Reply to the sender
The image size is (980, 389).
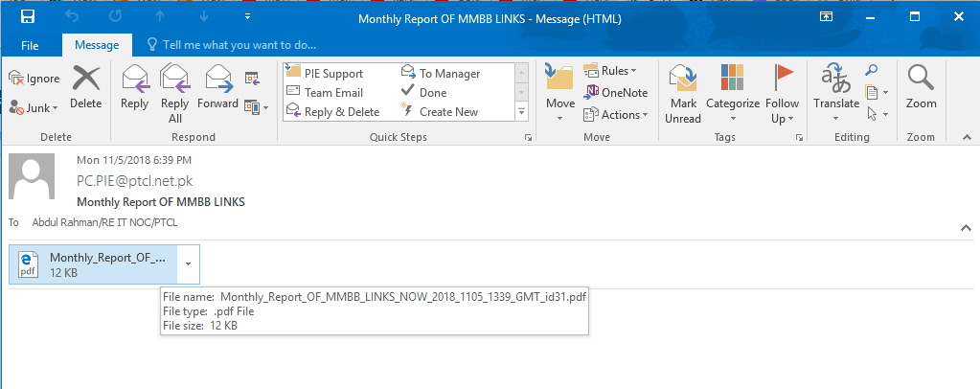pyautogui.click(x=134, y=87)
